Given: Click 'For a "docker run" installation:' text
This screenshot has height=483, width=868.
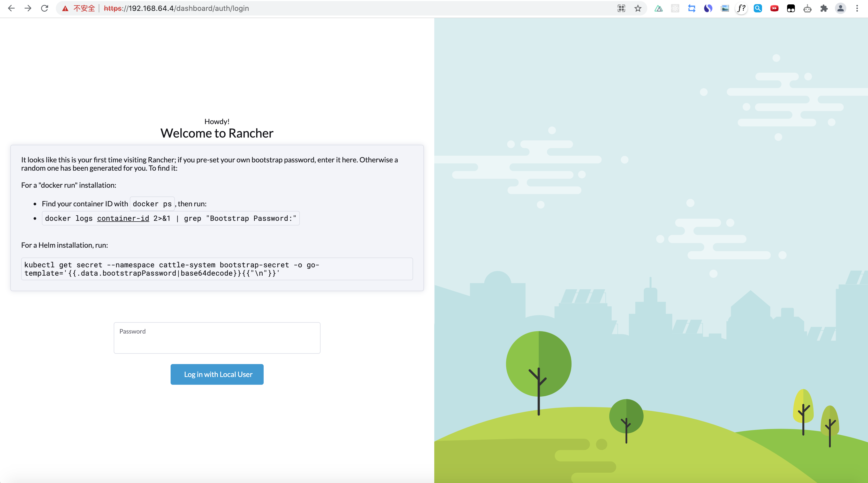Looking at the screenshot, I should [x=69, y=185].
